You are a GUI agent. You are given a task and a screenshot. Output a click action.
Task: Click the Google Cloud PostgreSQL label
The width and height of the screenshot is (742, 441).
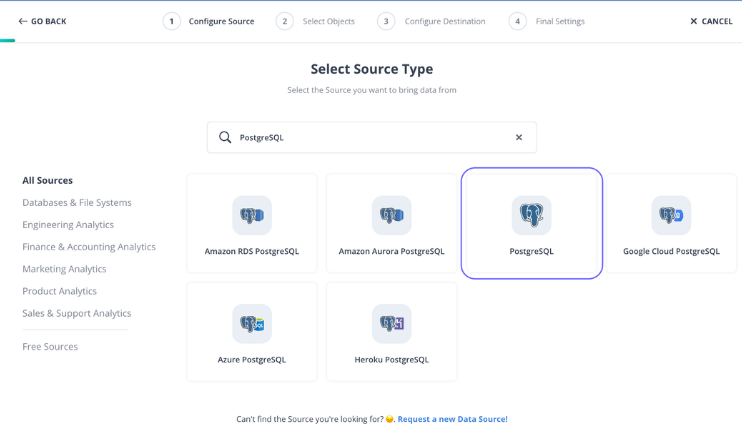[x=671, y=251]
